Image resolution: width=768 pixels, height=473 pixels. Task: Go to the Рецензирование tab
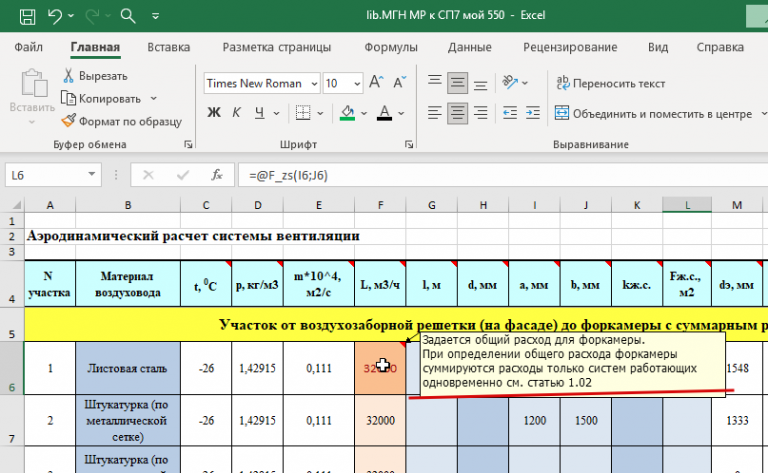[570, 47]
